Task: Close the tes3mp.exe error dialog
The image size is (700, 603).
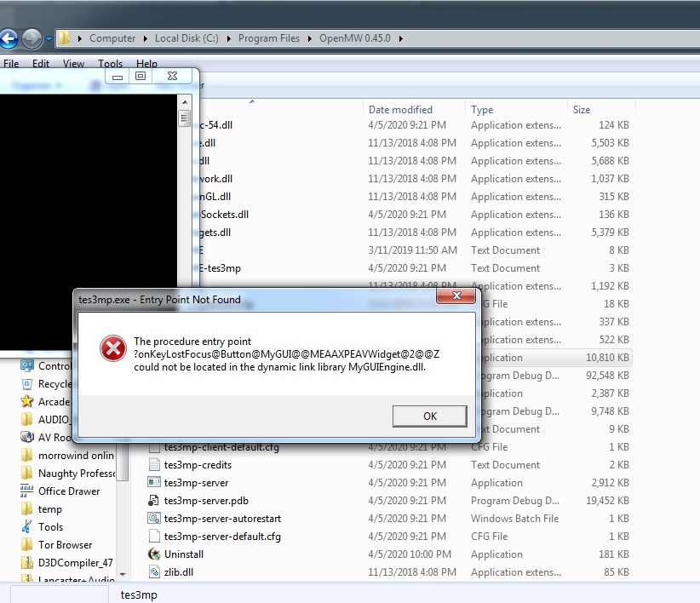Action: 456,296
